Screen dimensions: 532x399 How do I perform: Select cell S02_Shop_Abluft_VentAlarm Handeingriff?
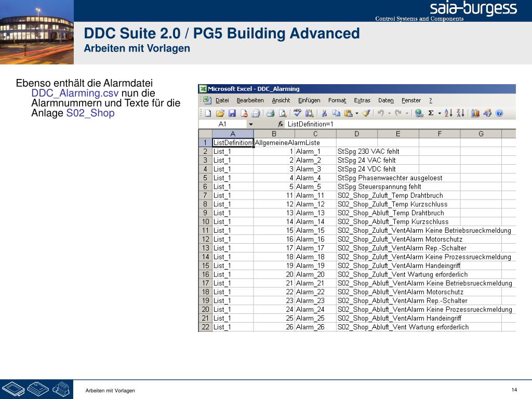pyautogui.click(x=357, y=318)
